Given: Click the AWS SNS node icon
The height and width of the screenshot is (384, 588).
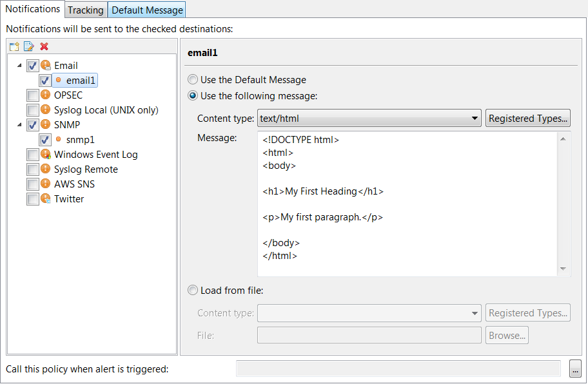Looking at the screenshot, I should click(x=45, y=184).
